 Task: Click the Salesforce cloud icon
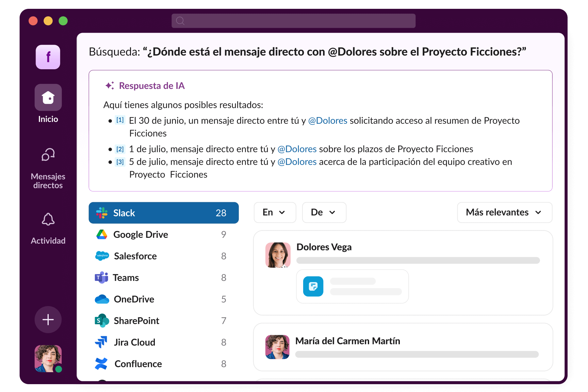coord(102,256)
